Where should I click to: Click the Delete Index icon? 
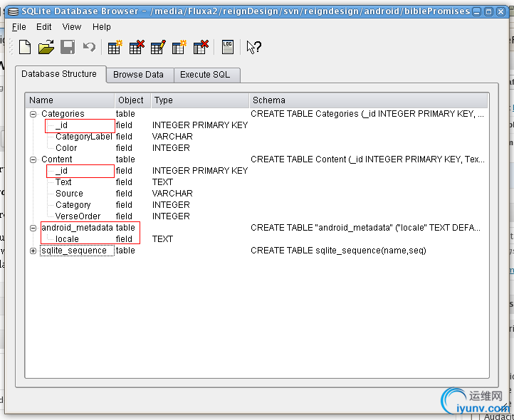point(201,47)
